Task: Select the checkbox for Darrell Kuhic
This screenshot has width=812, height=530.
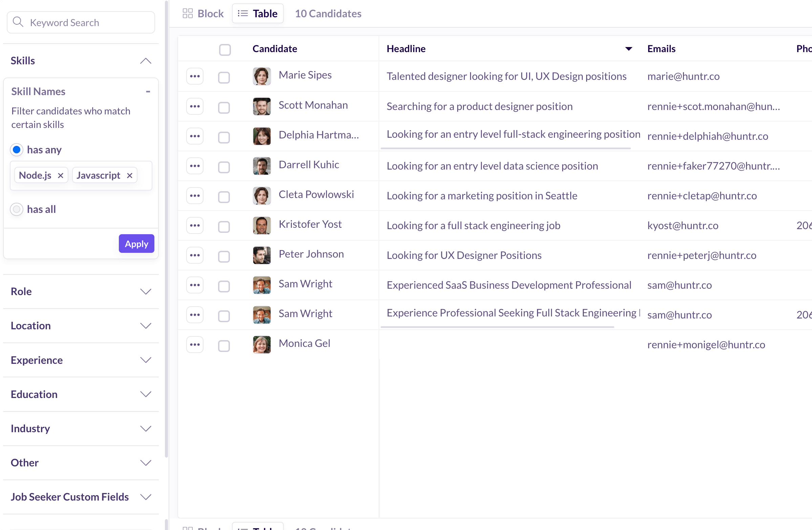Action: (x=224, y=167)
